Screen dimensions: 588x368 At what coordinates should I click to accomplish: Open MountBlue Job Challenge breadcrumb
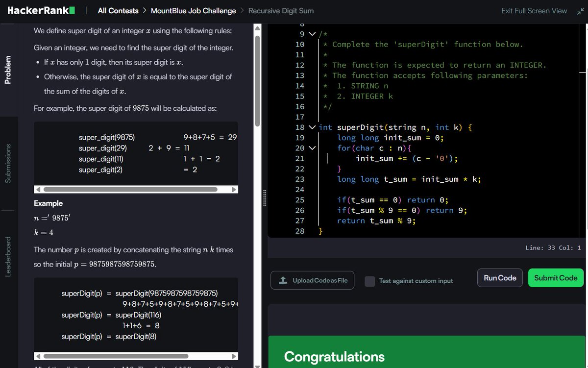[x=193, y=11]
